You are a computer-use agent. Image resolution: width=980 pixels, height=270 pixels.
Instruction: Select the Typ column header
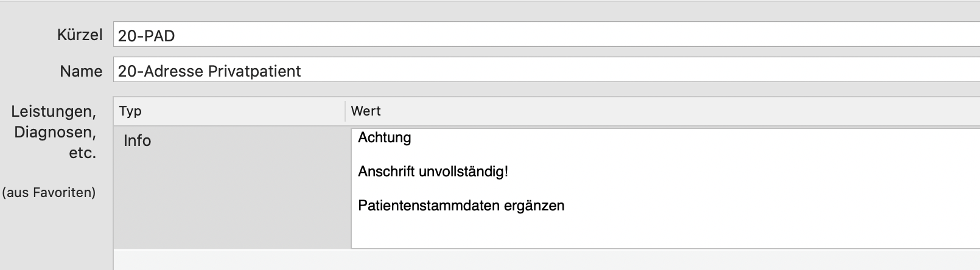point(229,111)
